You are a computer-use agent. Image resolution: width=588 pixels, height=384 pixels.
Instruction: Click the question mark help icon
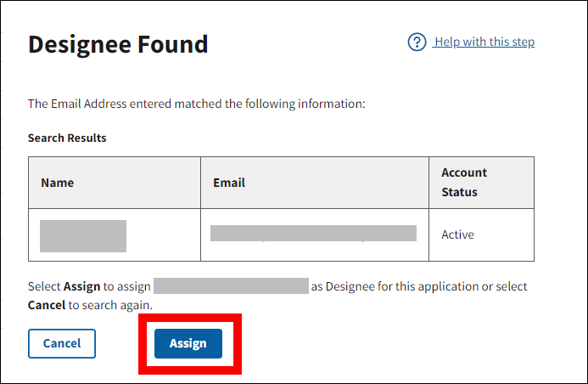click(x=417, y=42)
